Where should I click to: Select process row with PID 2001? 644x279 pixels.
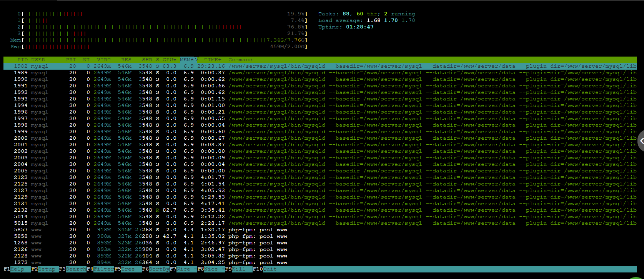click(320, 145)
